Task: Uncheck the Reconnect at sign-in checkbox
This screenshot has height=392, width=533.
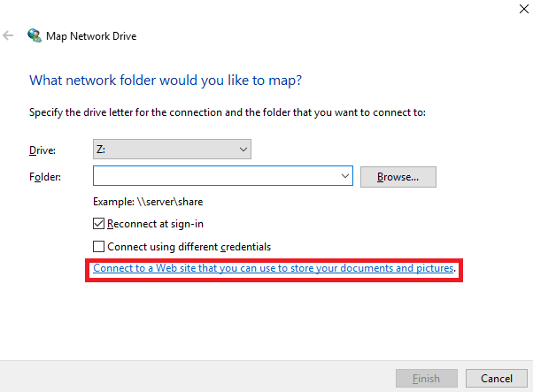Action: [98, 224]
